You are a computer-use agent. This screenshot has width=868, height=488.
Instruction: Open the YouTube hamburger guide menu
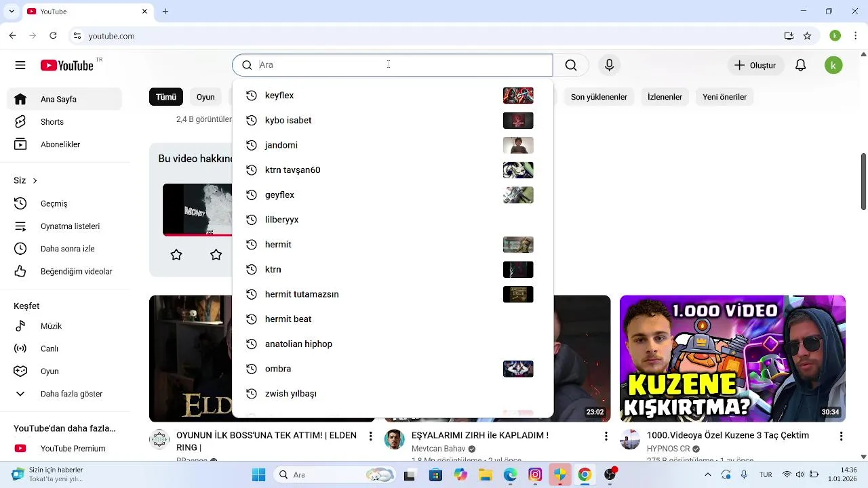coord(20,65)
